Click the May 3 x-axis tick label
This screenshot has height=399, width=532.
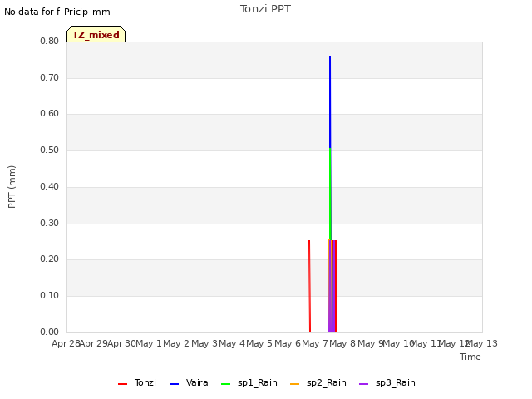pyautogui.click(x=204, y=343)
